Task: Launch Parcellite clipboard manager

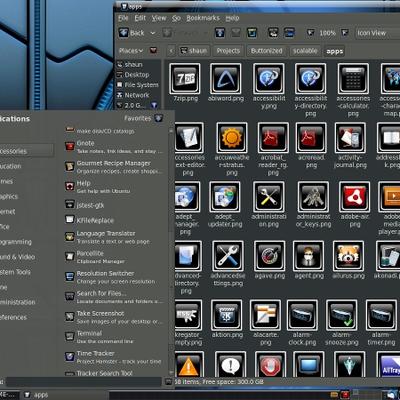Action: tap(115, 257)
